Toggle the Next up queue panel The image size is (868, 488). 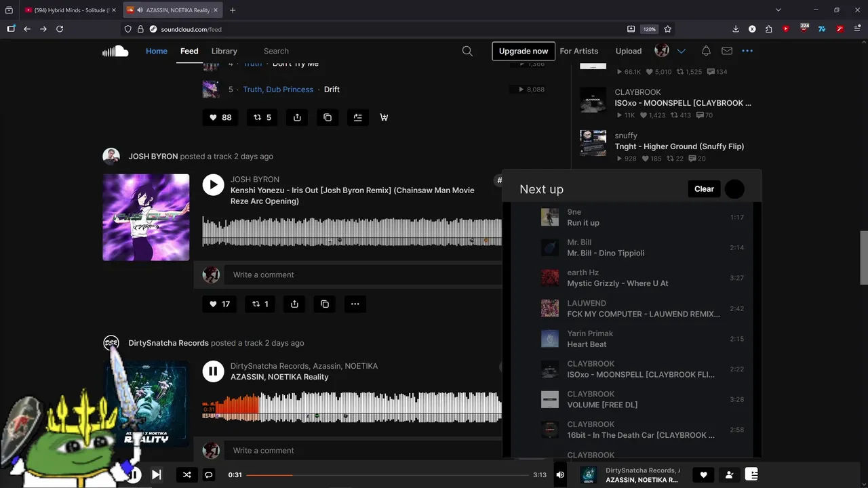click(751, 474)
